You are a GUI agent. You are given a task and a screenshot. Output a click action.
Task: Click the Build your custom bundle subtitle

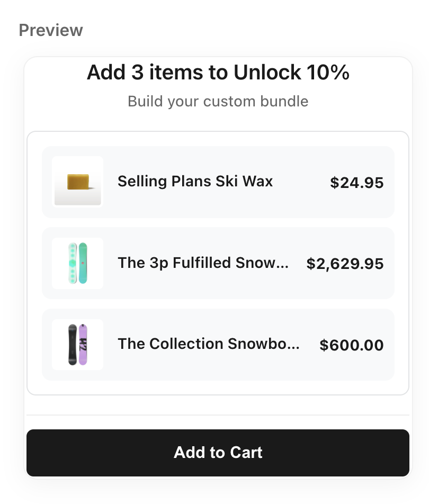coord(218,101)
